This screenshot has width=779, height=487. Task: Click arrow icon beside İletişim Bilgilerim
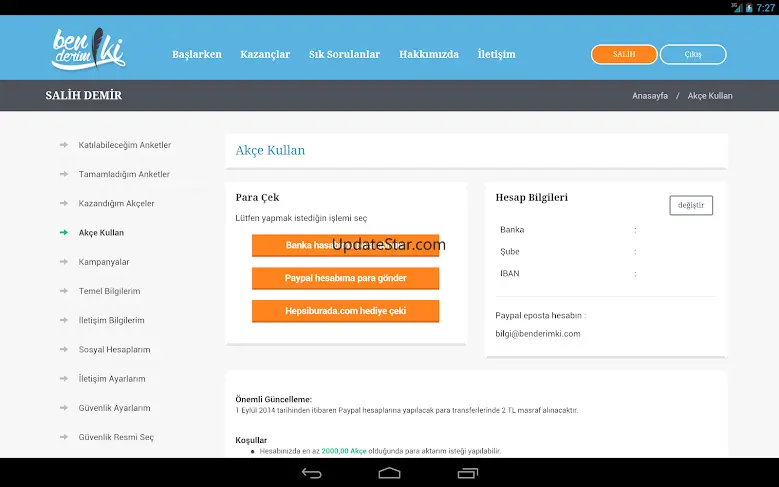64,320
